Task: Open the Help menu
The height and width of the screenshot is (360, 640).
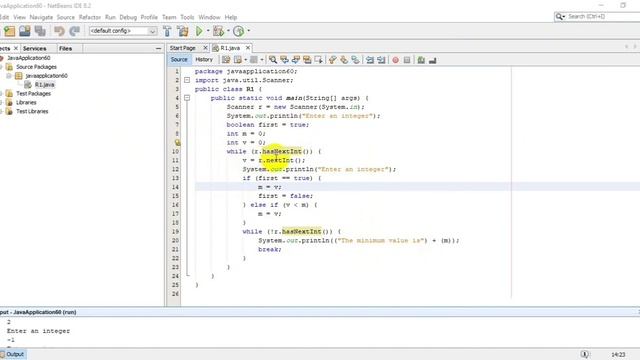Action: point(231,17)
